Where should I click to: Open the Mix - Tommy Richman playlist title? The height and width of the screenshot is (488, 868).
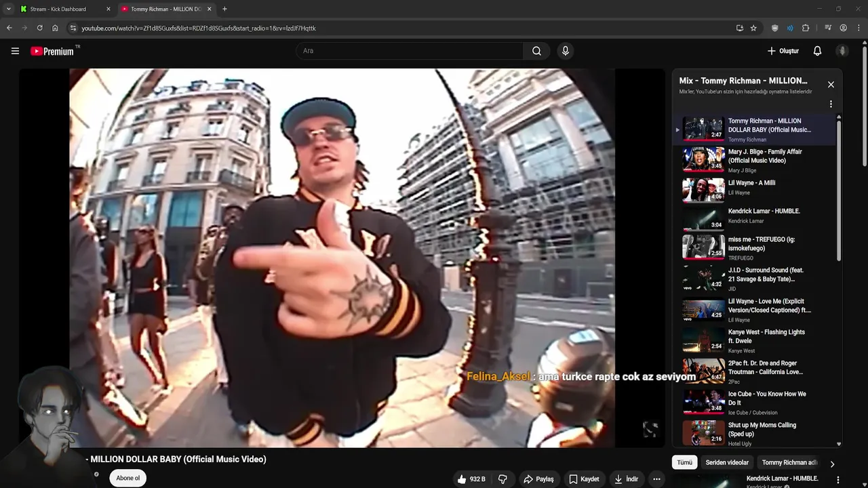[743, 81]
